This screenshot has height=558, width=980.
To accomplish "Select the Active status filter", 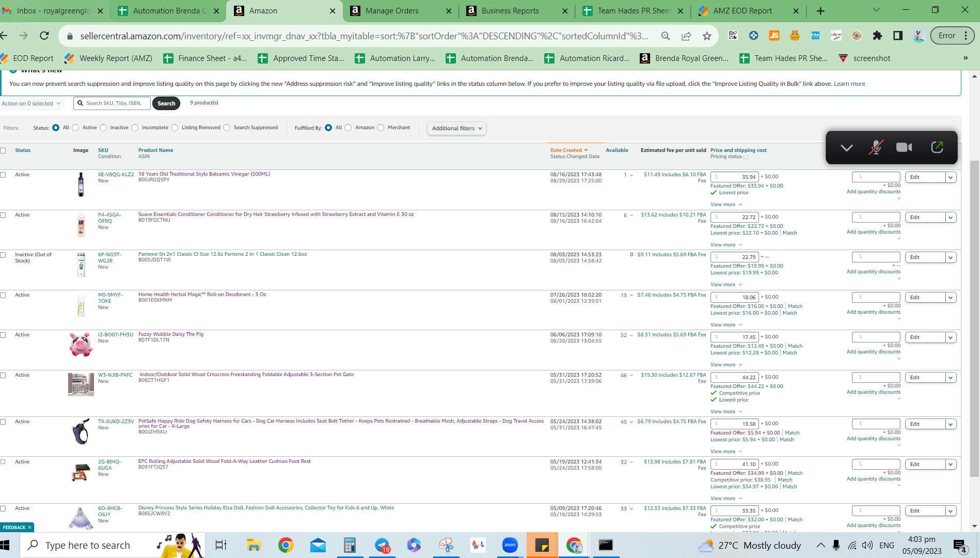I will pos(76,128).
